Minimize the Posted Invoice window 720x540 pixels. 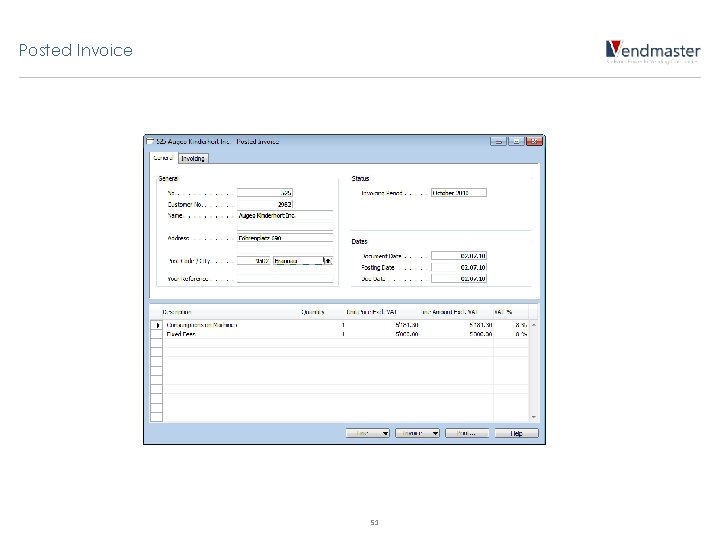click(498, 141)
